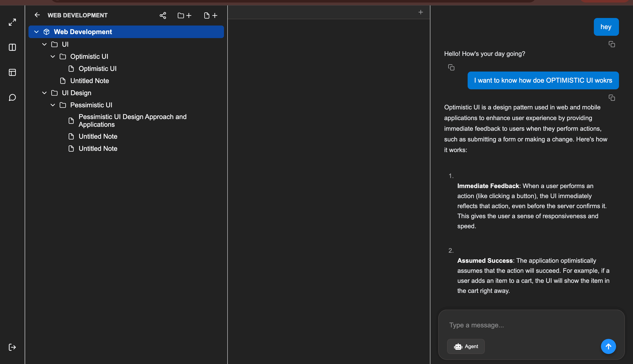Collapse the Optimistic UI folder chevron
The width and height of the screenshot is (633, 364).
pyautogui.click(x=53, y=56)
